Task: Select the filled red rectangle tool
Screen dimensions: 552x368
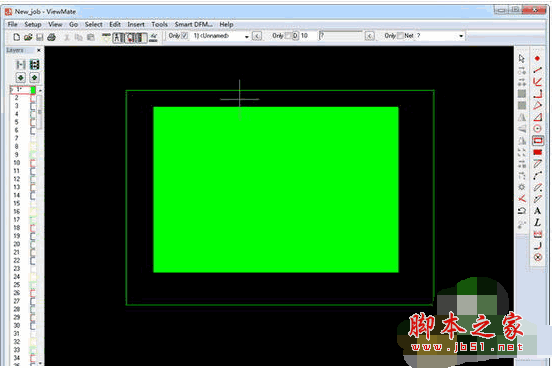Action: tap(537, 152)
